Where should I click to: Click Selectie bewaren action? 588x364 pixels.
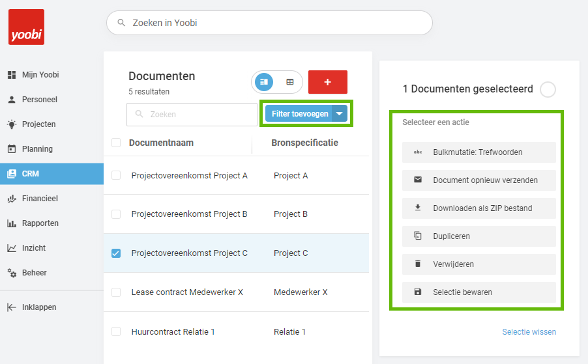point(479,292)
